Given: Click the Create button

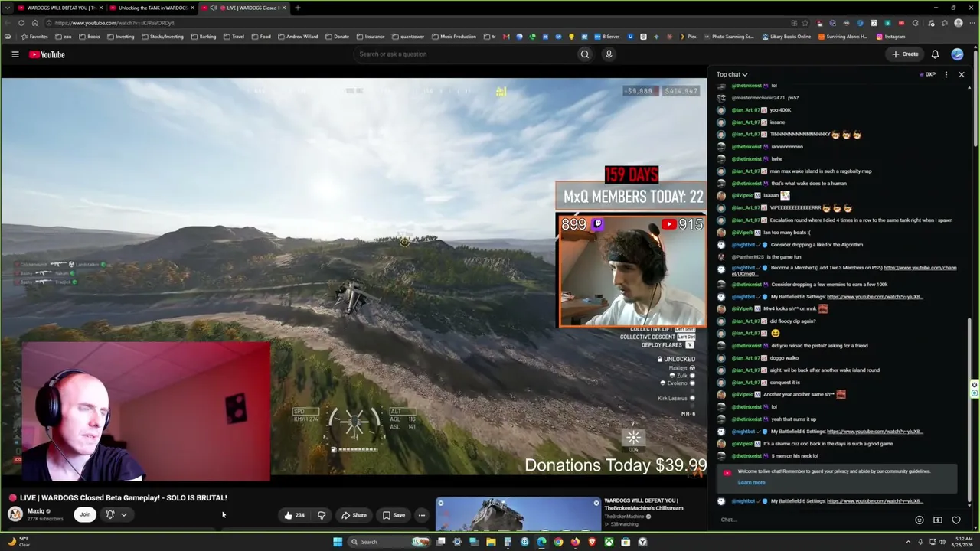Looking at the screenshot, I should (905, 54).
